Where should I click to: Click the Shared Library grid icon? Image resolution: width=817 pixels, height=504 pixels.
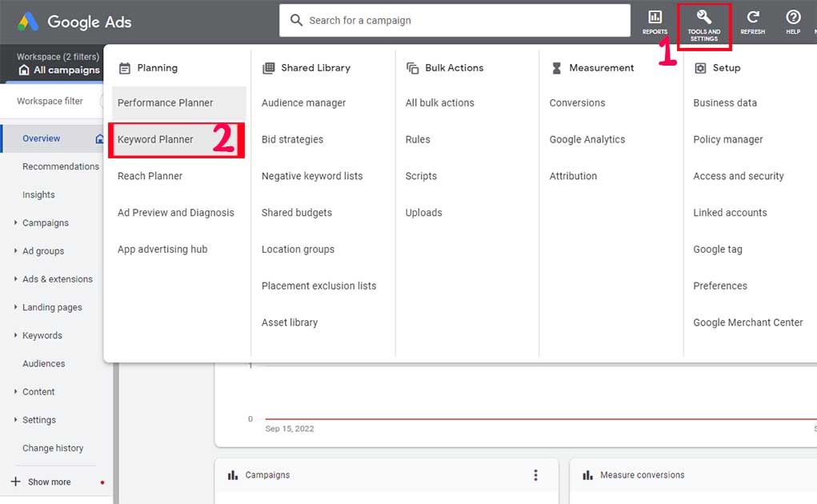[268, 68]
